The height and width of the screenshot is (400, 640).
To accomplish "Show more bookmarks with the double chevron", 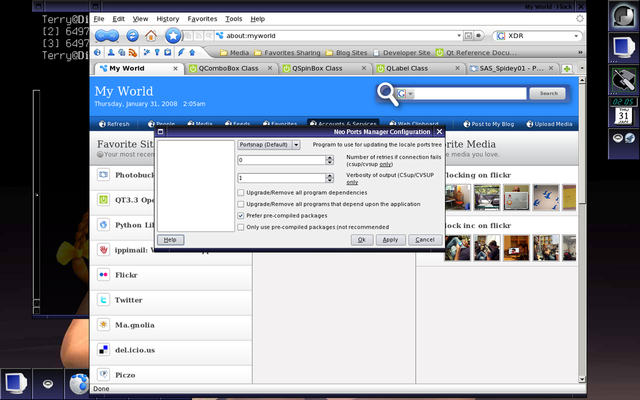I will [580, 52].
